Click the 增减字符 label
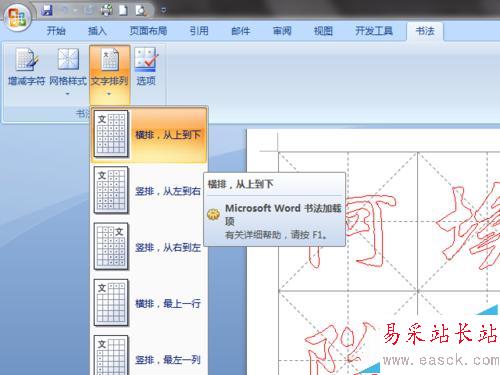500x375 pixels. click(26, 81)
